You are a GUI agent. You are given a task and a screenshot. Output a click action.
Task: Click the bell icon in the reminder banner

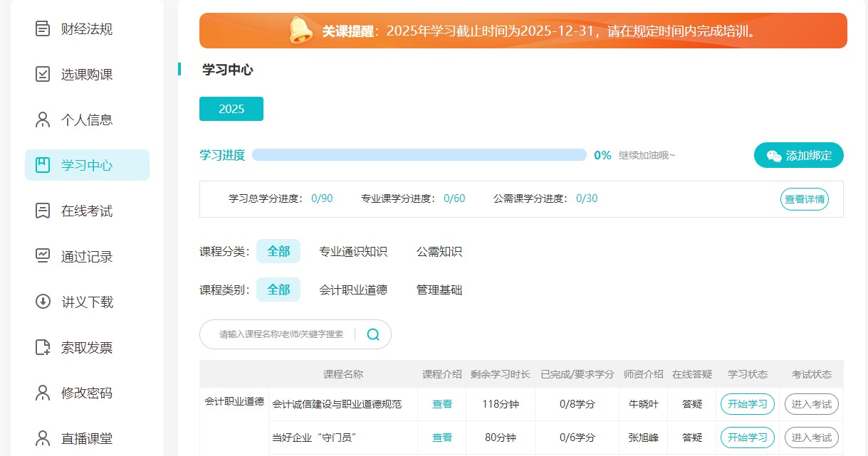click(300, 31)
